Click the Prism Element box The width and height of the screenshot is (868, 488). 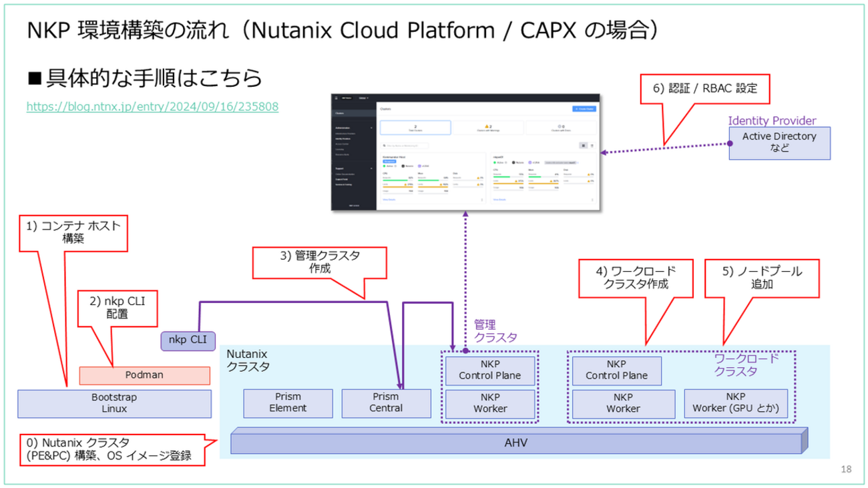[x=288, y=403]
